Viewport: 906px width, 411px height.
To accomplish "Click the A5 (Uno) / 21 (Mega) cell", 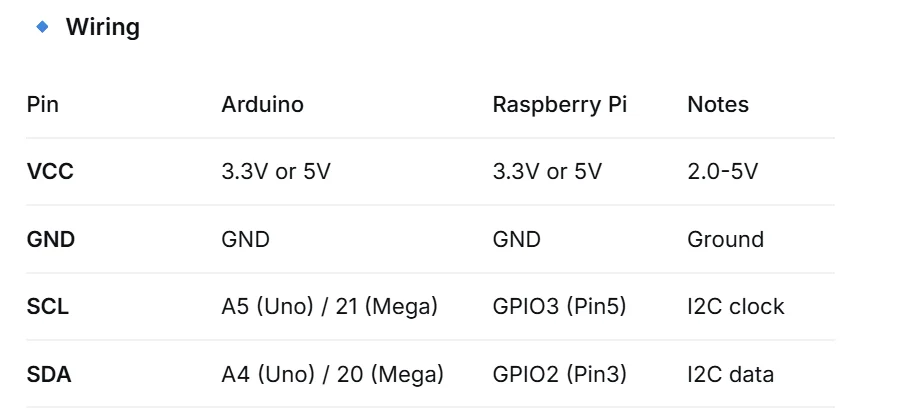I will (329, 306).
